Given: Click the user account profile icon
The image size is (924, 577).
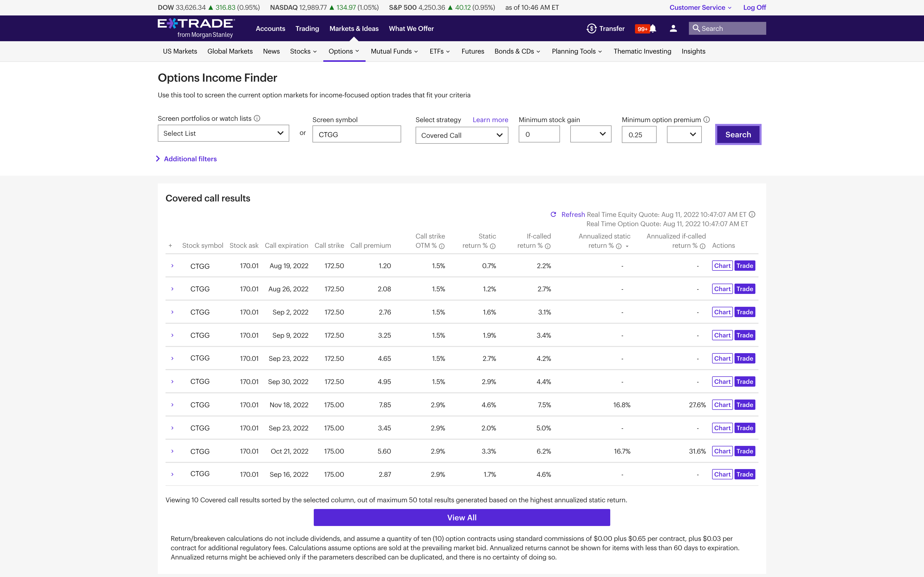Looking at the screenshot, I should (x=673, y=28).
